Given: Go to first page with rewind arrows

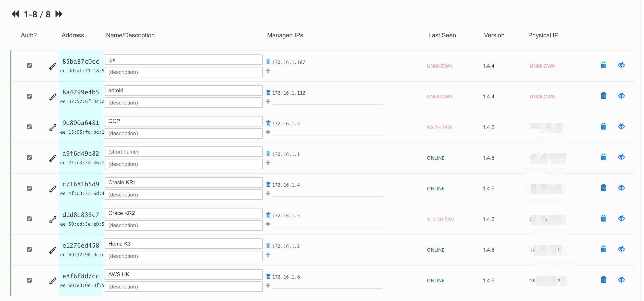Looking at the screenshot, I should tap(15, 14).
